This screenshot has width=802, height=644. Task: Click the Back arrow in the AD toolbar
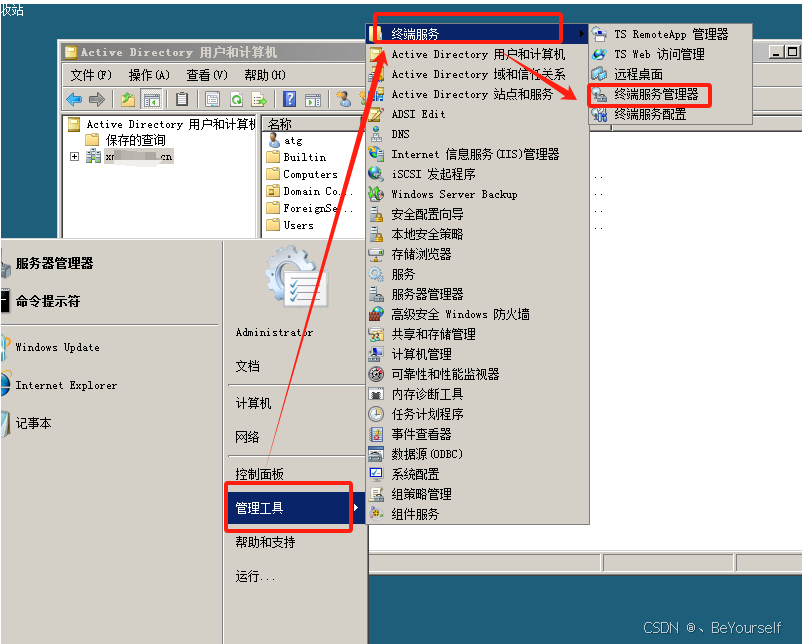74,99
